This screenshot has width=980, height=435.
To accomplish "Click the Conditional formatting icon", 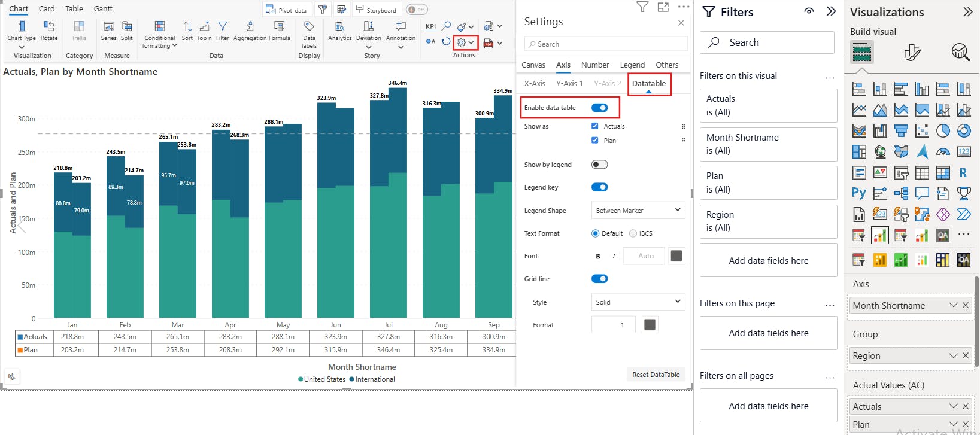I will (x=159, y=27).
